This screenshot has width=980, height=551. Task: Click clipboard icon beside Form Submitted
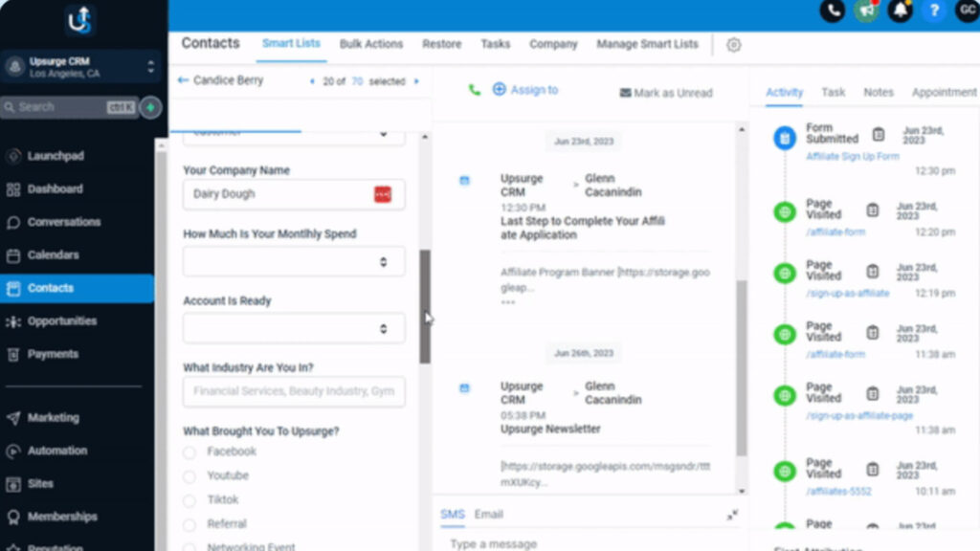click(879, 134)
